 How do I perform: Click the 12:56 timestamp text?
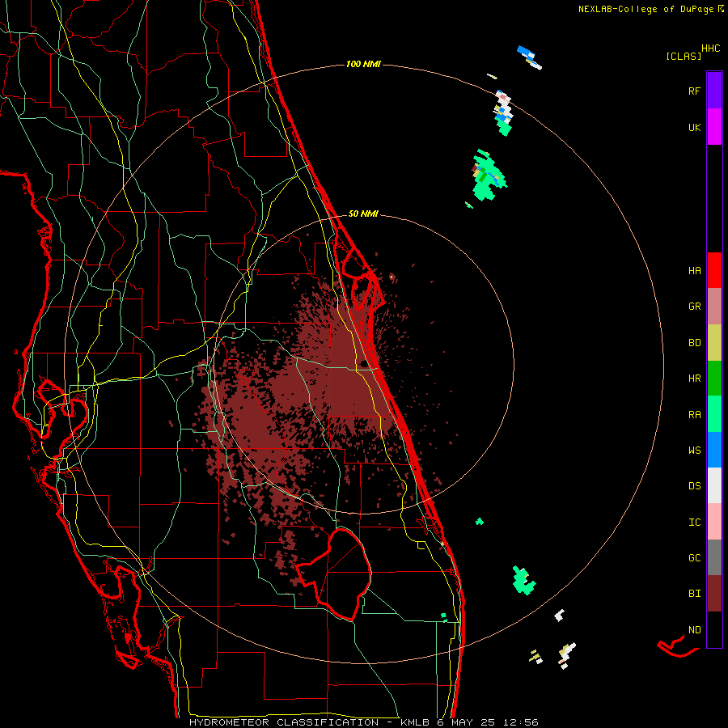pos(523,722)
